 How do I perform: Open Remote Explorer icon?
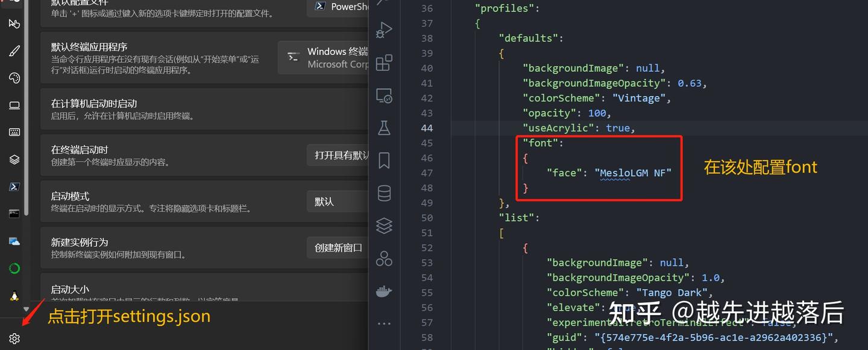(384, 95)
